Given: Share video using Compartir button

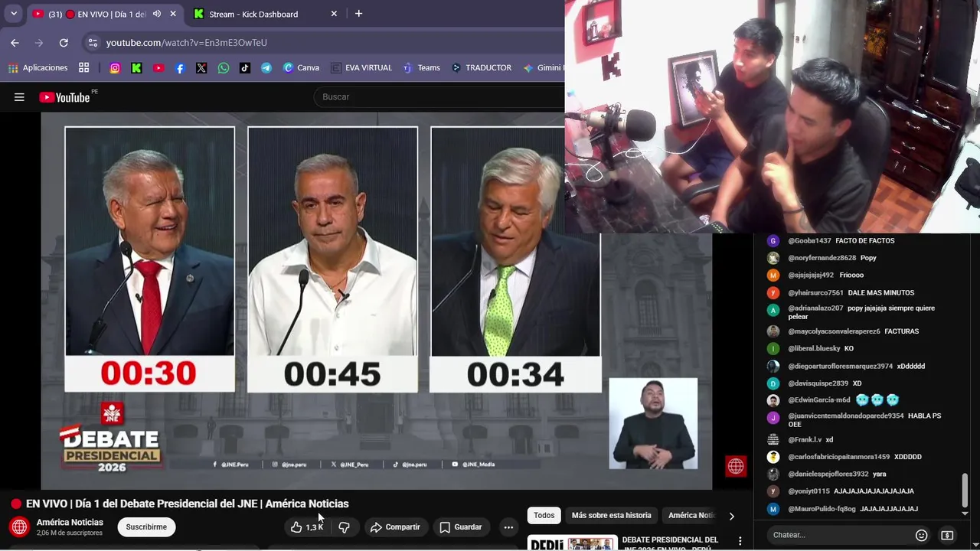Looking at the screenshot, I should [x=395, y=527].
